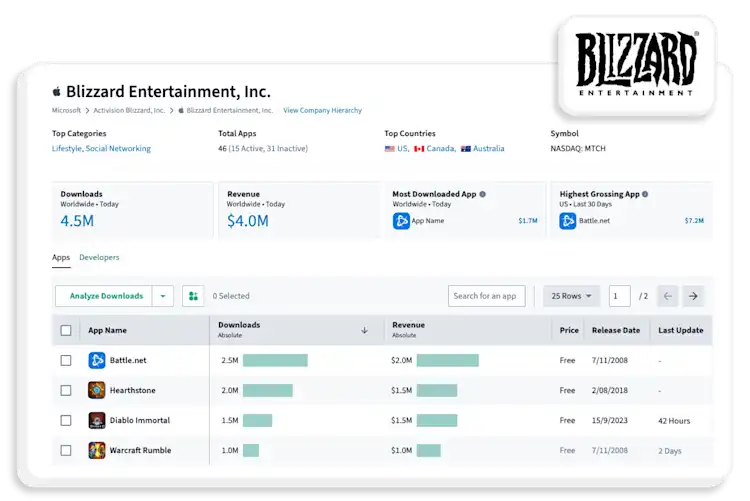Click the $4.0M revenue value
This screenshot has width=750, height=501.
pos(248,221)
